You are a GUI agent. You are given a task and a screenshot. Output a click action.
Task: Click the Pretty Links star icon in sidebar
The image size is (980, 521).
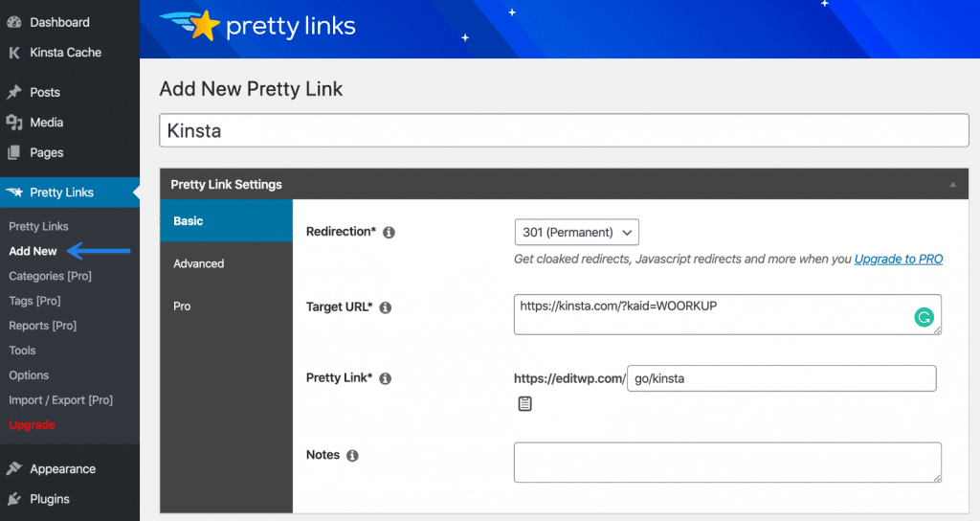(x=14, y=192)
